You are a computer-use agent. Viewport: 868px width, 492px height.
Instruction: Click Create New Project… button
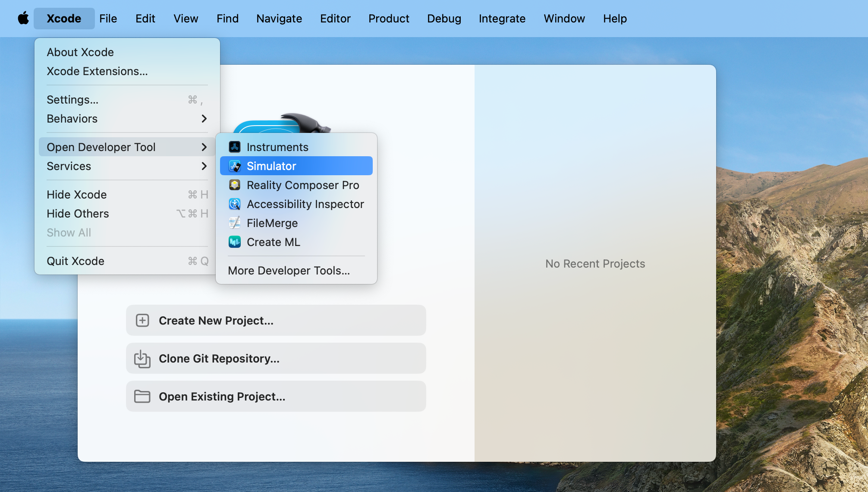[x=276, y=320]
